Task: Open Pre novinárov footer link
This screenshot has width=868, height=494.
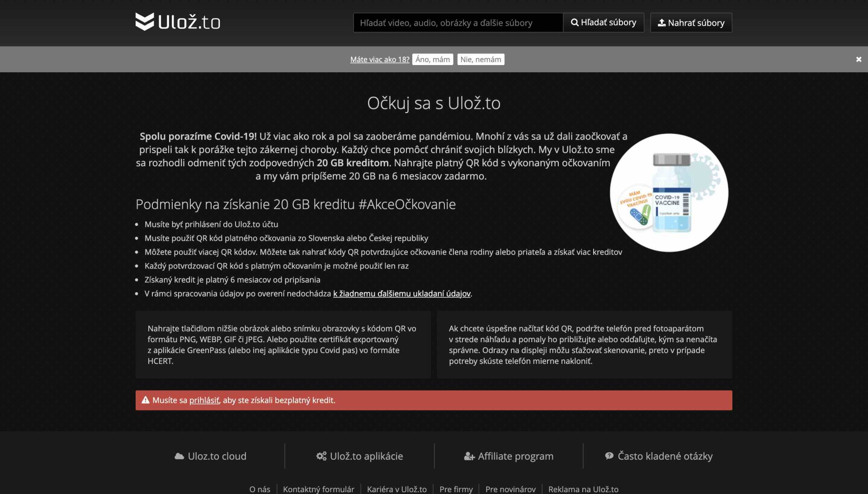Action: point(510,489)
